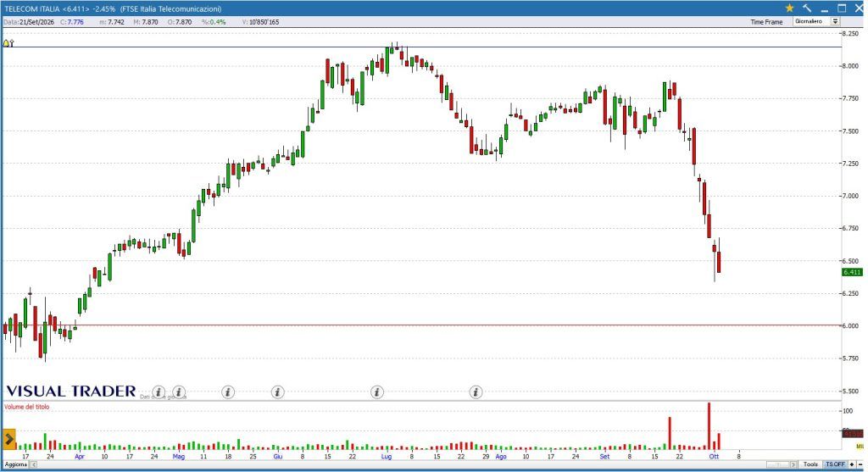
Task: Click the horizontal scrollbar thumb near Tools
Action: [x=778, y=464]
